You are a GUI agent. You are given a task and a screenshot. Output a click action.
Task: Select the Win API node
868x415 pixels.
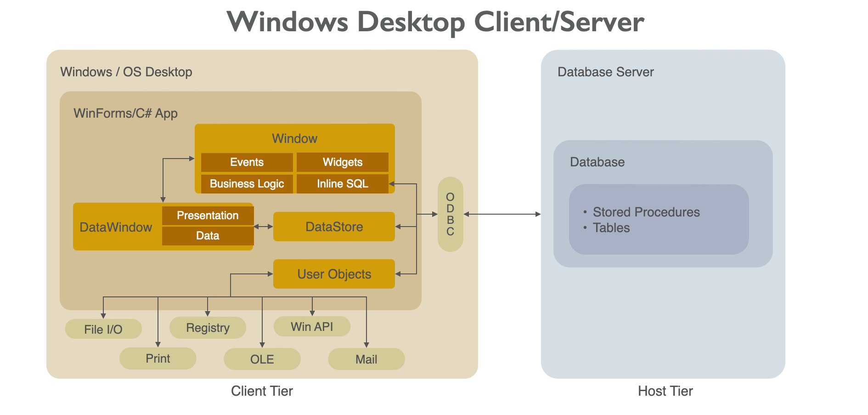(x=312, y=327)
